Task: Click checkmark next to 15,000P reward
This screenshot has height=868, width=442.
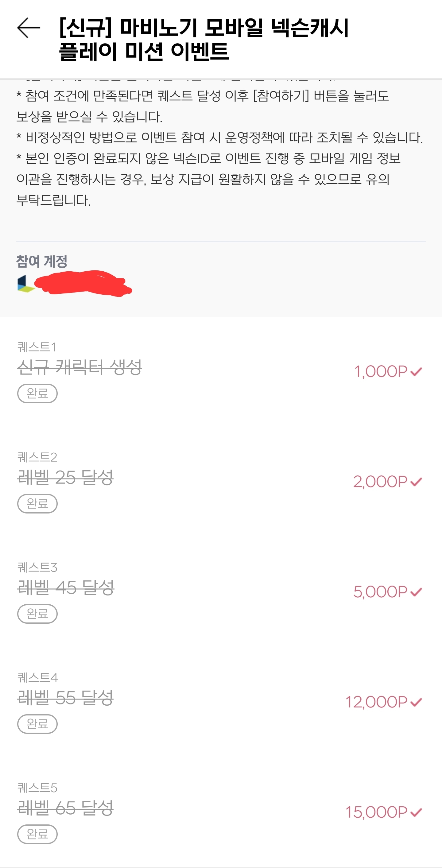Action: [417, 812]
